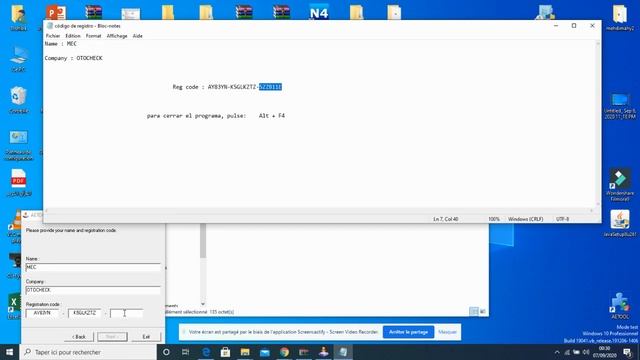Click the second registration code field K5GLKZTZ
The width and height of the screenshot is (640, 360).
click(x=84, y=313)
